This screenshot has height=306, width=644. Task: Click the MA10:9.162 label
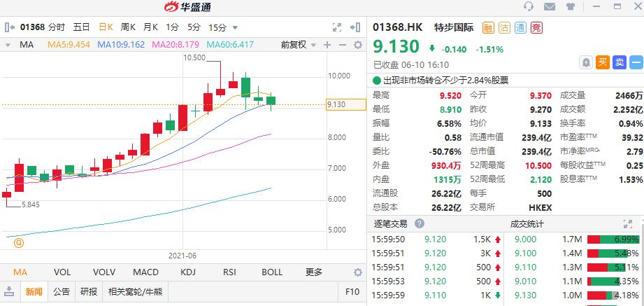(121, 45)
